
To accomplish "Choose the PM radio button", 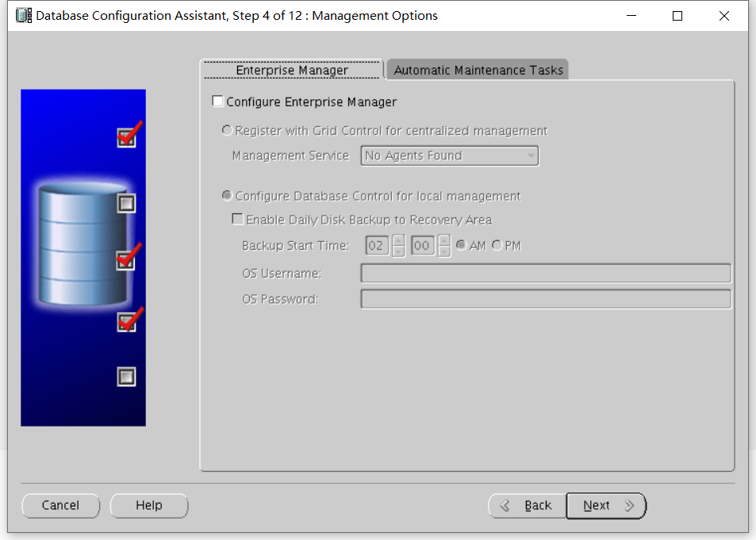I will 497,245.
